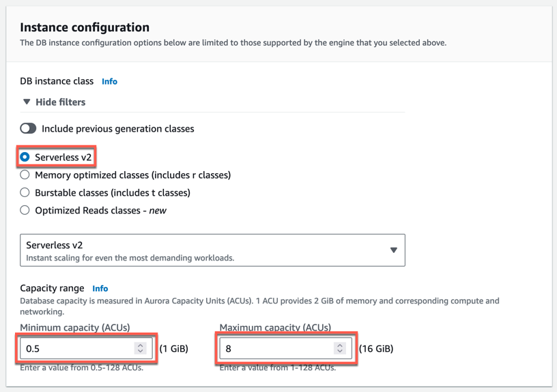The image size is (557, 392).
Task: Select the Serverless v2 radio button
Action: pos(25,157)
